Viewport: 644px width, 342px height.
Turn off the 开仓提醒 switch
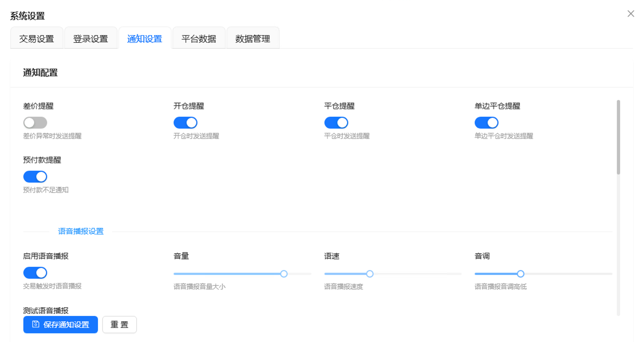point(185,123)
